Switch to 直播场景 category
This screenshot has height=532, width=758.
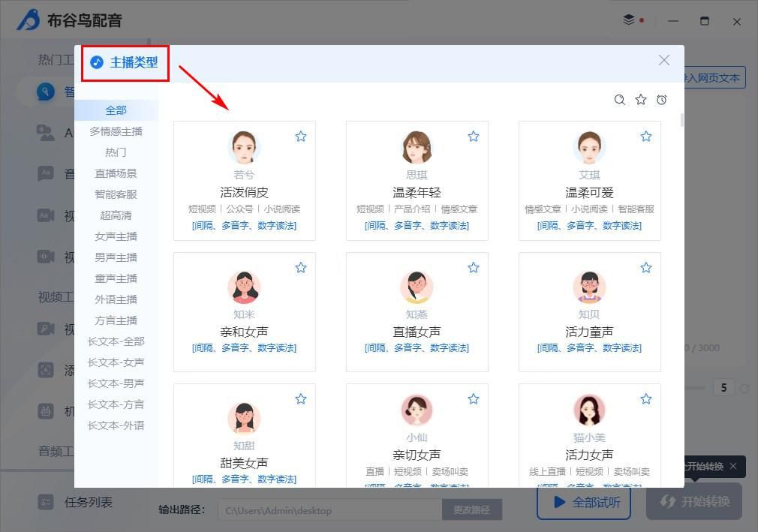point(116,173)
